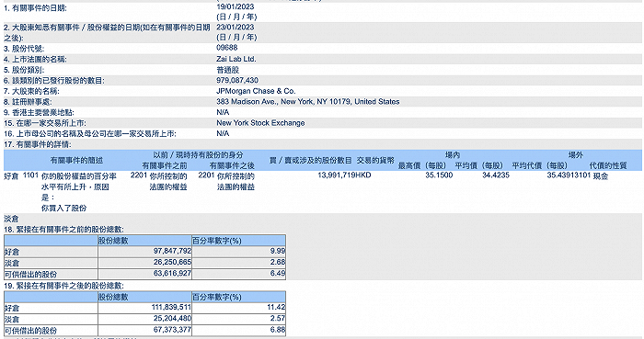The height and width of the screenshot is (339, 644).
Task: Select shares involved figure 13,991,719
Action: (x=337, y=175)
